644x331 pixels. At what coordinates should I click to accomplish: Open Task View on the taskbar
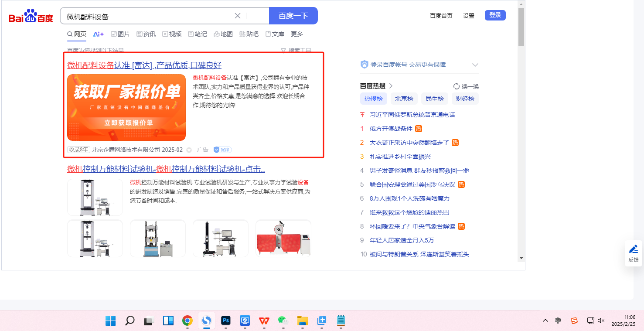(x=149, y=321)
